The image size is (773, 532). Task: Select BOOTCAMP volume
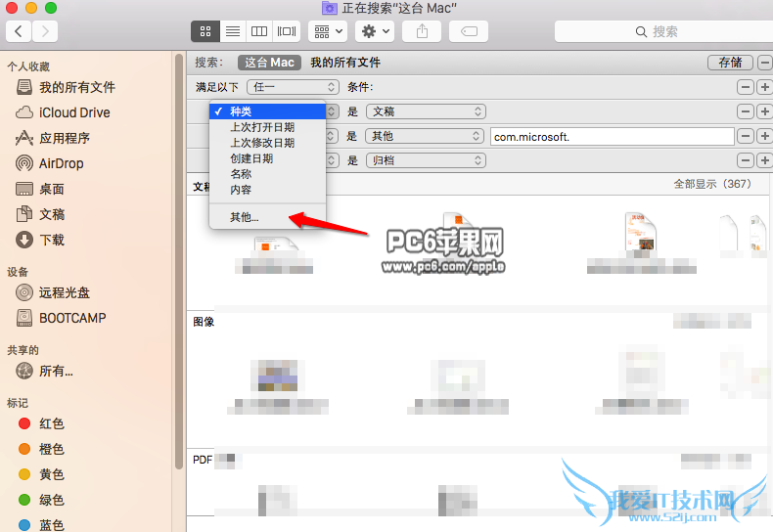coord(61,318)
